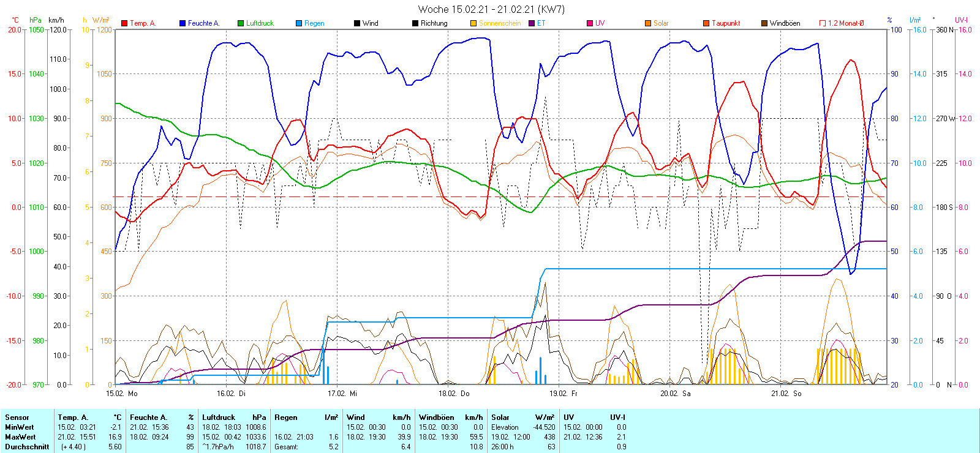Click the brown Windböen legend swatch

(x=764, y=23)
